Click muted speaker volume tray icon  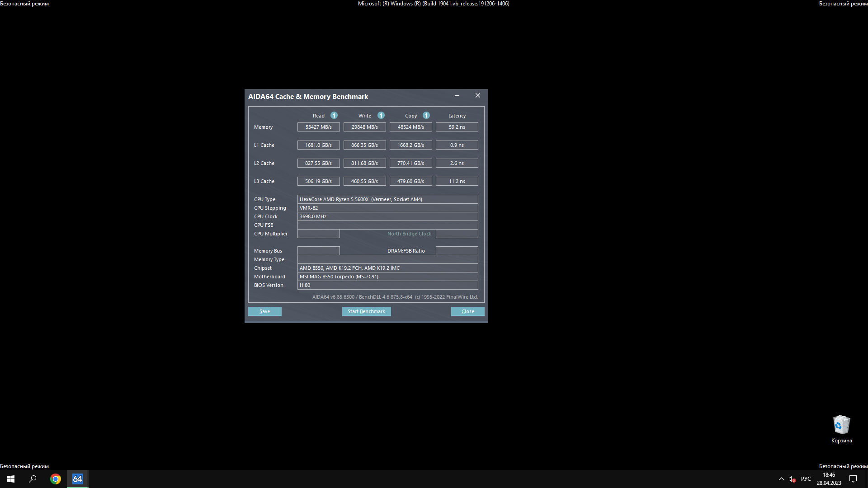coord(792,479)
